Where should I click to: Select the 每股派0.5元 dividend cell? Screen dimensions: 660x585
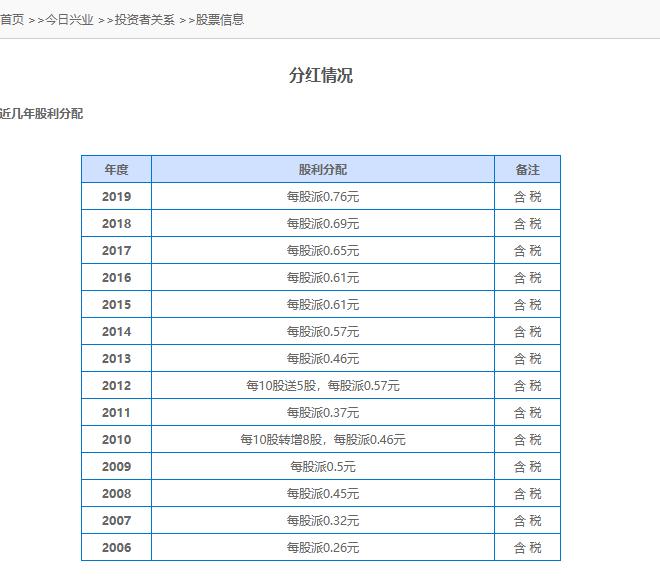[322, 467]
